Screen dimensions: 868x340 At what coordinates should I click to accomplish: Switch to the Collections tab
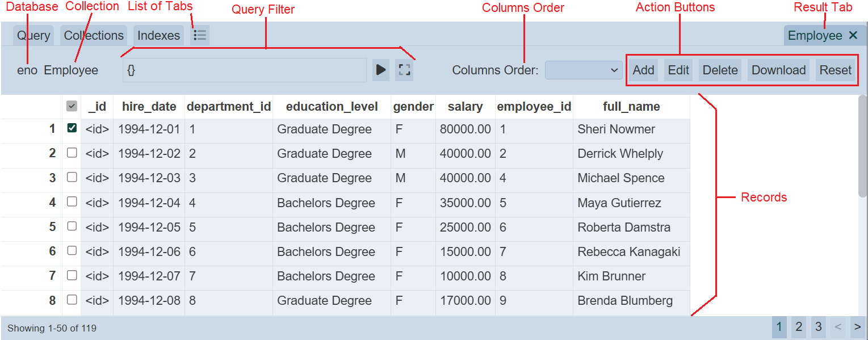94,35
